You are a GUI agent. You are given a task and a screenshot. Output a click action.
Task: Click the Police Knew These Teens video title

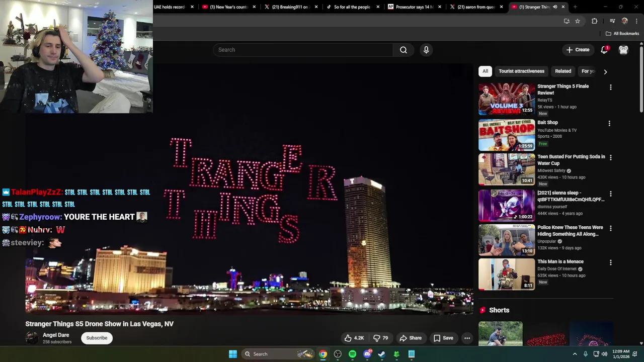click(570, 231)
